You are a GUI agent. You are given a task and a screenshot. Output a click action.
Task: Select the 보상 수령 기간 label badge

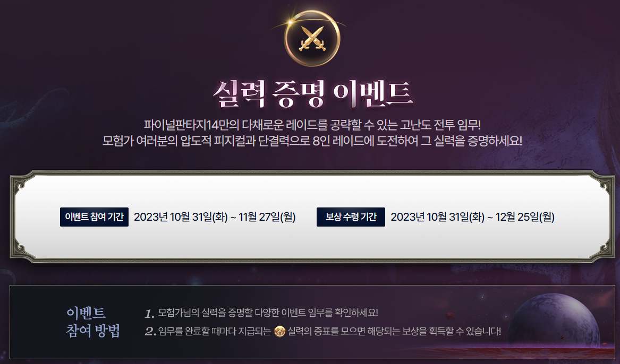tap(351, 216)
